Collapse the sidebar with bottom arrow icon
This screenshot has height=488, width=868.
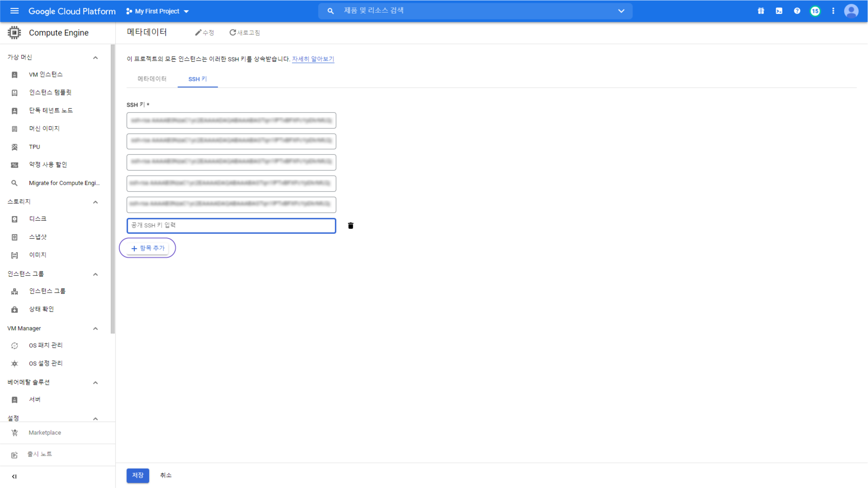coord(14,476)
